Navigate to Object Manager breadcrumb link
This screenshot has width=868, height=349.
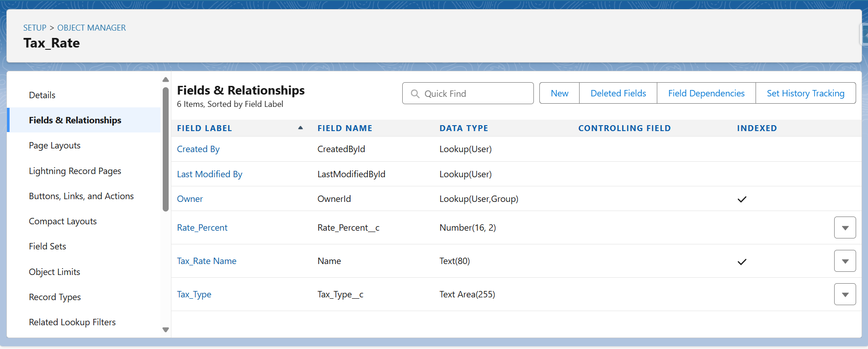click(x=91, y=28)
